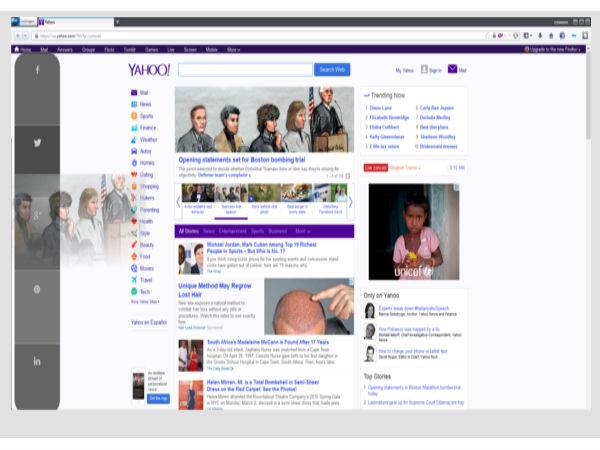This screenshot has width=600, height=450.
Task: Go to previous slide in carousel
Action: [x=179, y=201]
